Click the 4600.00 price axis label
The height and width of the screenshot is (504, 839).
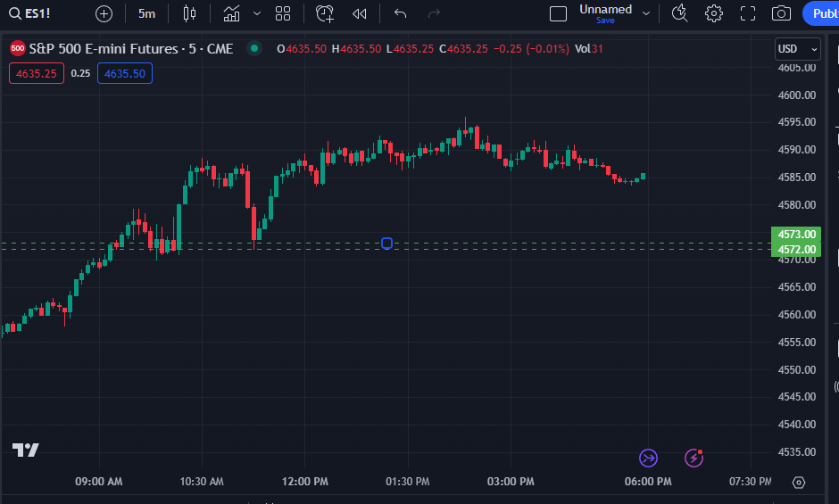pyautogui.click(x=797, y=95)
